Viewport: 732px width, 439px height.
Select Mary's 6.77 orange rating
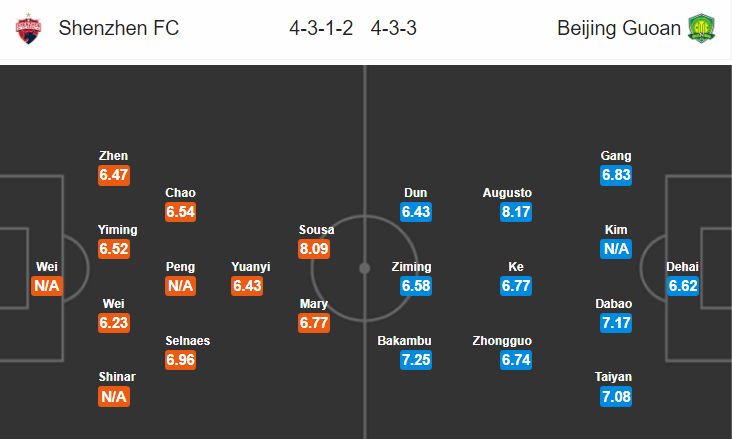pos(314,323)
